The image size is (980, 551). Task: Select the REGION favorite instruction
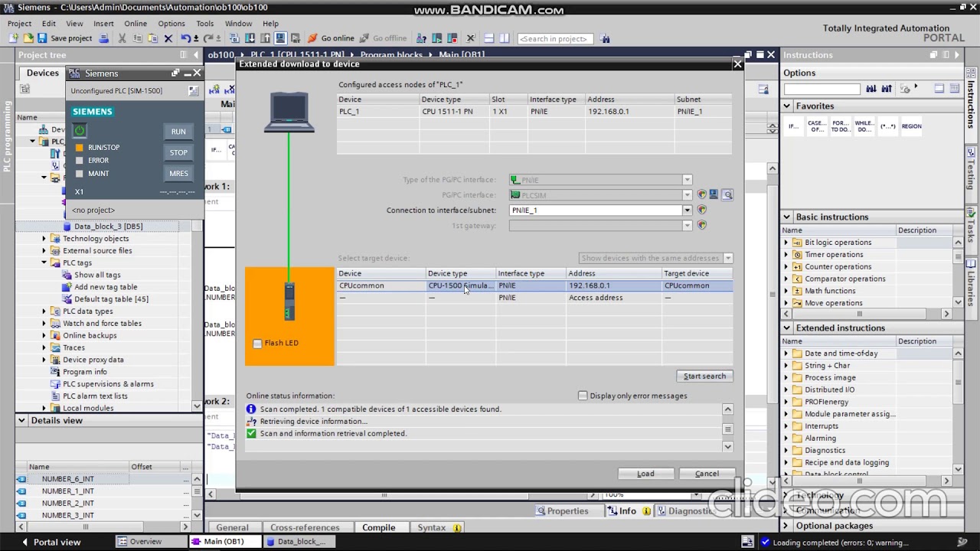coord(911,126)
